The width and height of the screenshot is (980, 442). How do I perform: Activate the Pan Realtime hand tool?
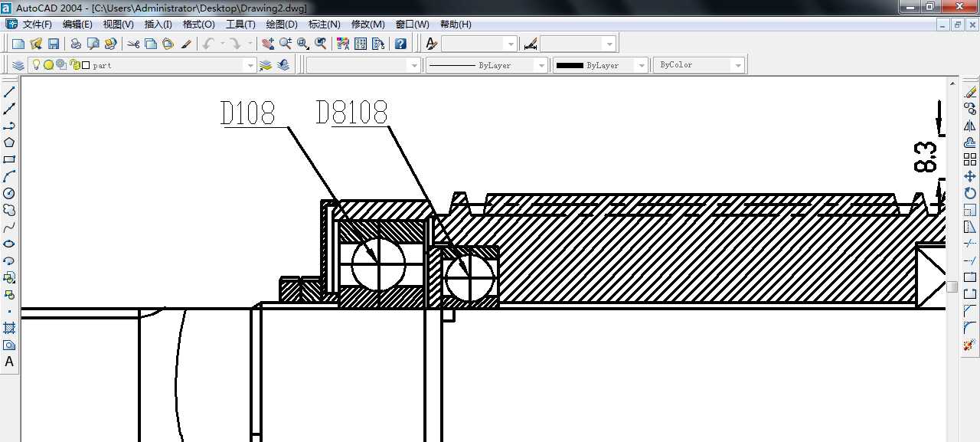pyautogui.click(x=267, y=44)
